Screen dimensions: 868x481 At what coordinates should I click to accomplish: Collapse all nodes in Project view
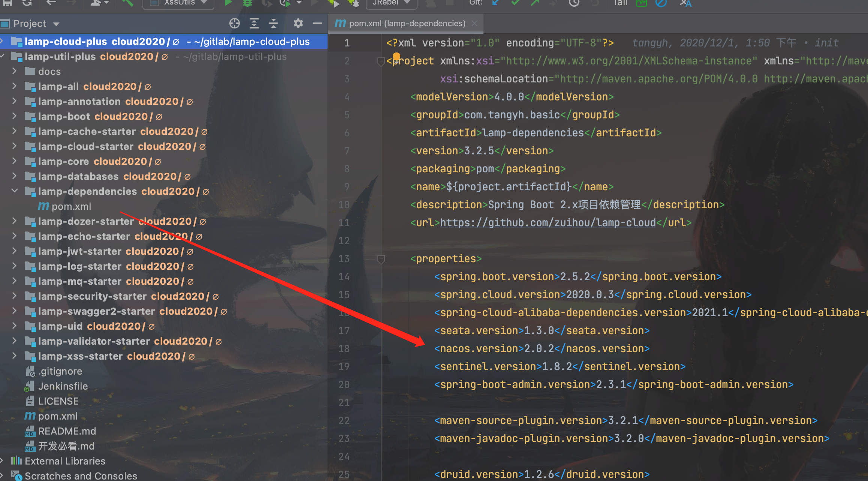click(274, 23)
